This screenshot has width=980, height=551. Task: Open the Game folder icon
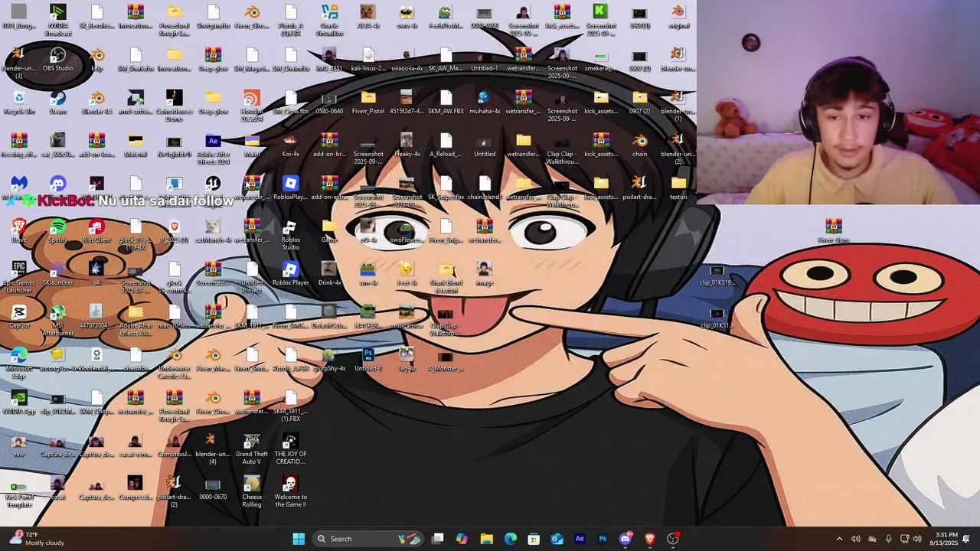[329, 230]
